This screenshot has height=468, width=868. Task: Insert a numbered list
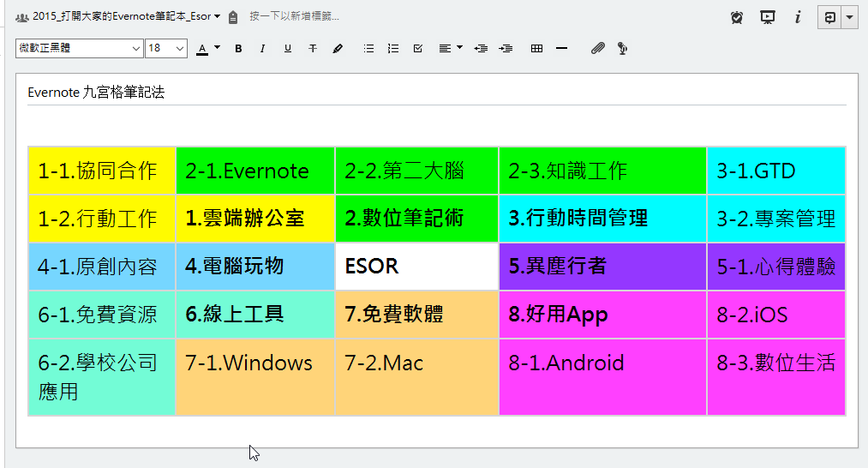click(393, 49)
